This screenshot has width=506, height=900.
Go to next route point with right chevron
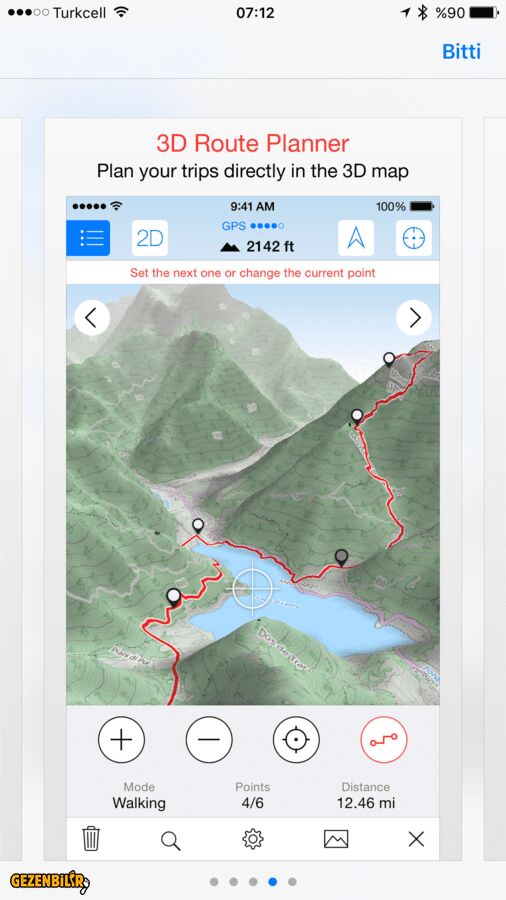[414, 317]
